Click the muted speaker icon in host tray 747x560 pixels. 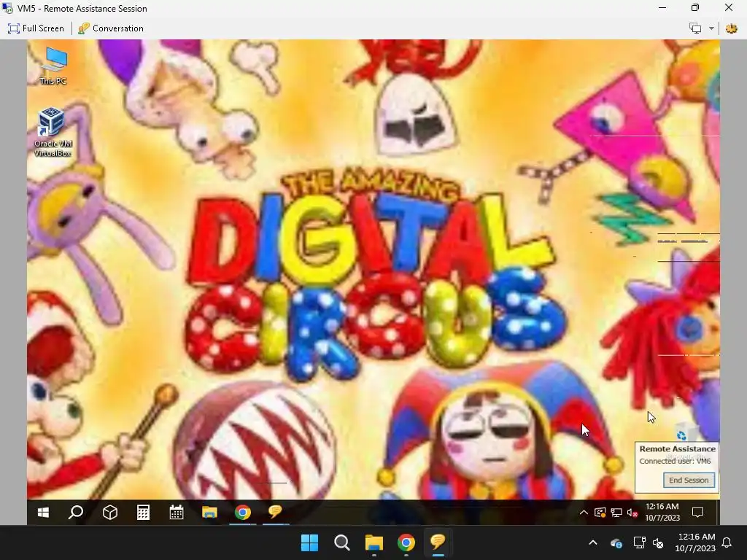pyautogui.click(x=658, y=542)
